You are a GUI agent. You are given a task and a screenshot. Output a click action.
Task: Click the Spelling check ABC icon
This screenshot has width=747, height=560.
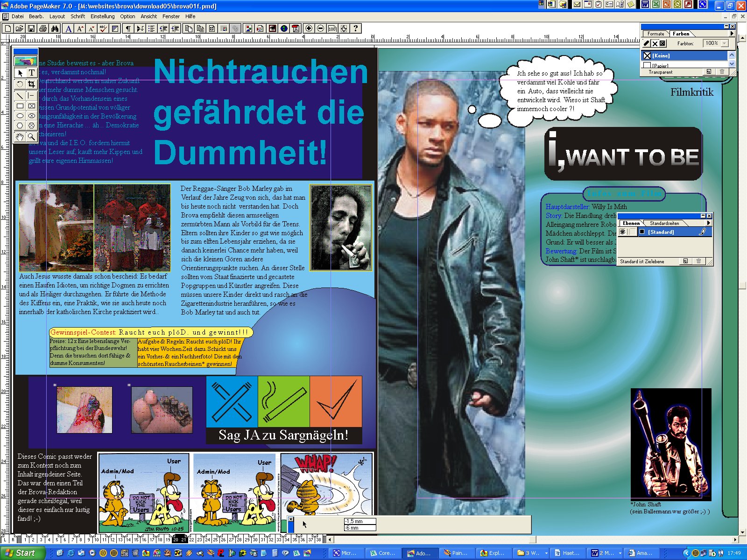[104, 28]
